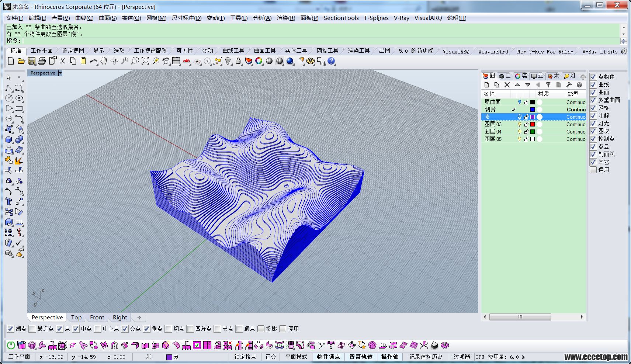Click the Undo arrow icon
Screen dimensions: 631x364
coord(94,61)
